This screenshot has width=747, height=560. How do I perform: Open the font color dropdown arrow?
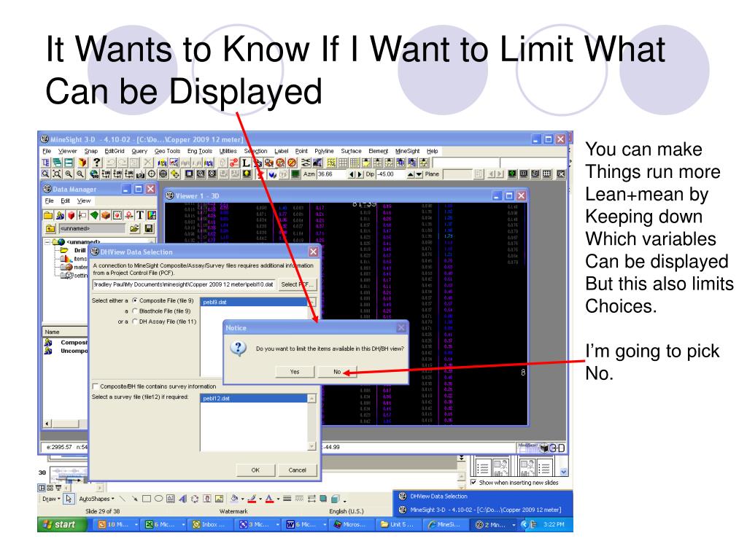[278, 499]
